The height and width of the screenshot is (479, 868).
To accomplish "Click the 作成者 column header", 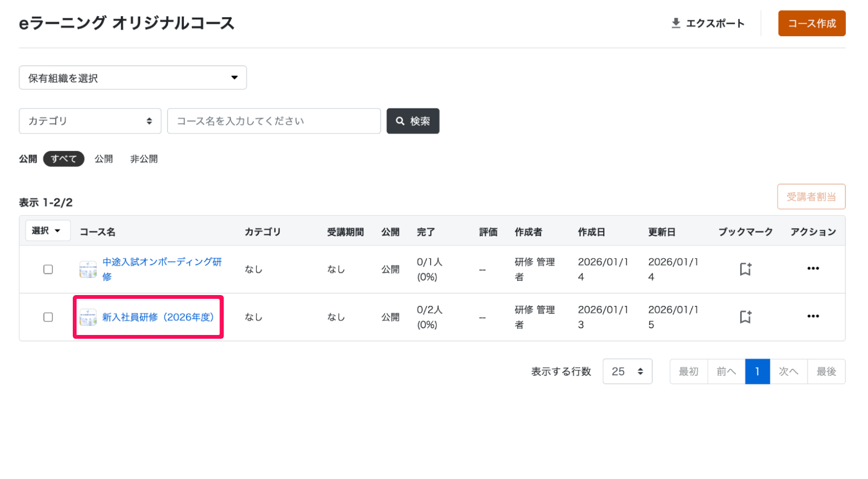I will 528,232.
